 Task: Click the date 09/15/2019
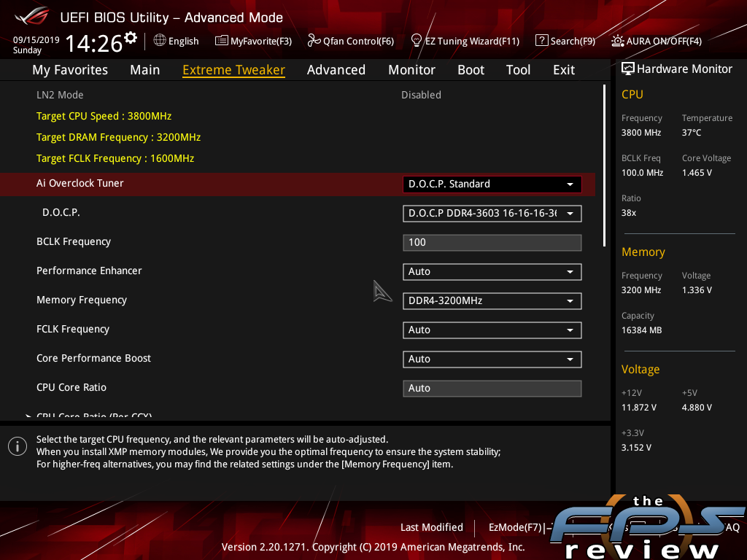tap(36, 40)
